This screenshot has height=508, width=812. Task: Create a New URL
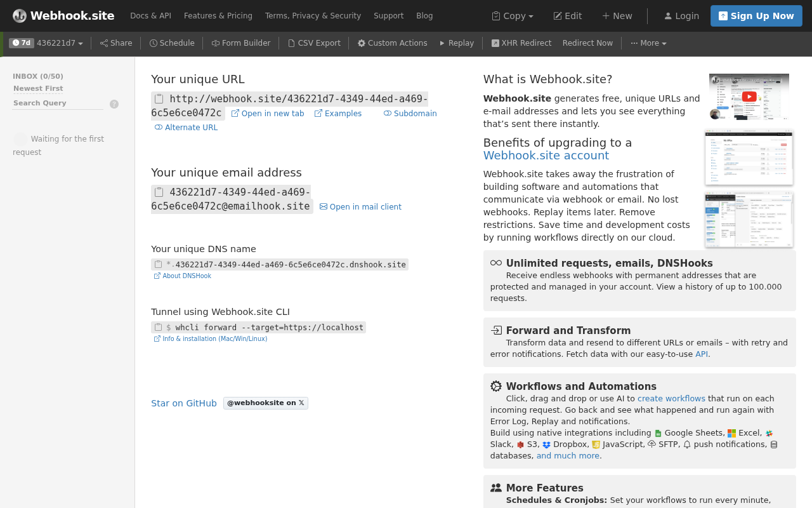(617, 16)
